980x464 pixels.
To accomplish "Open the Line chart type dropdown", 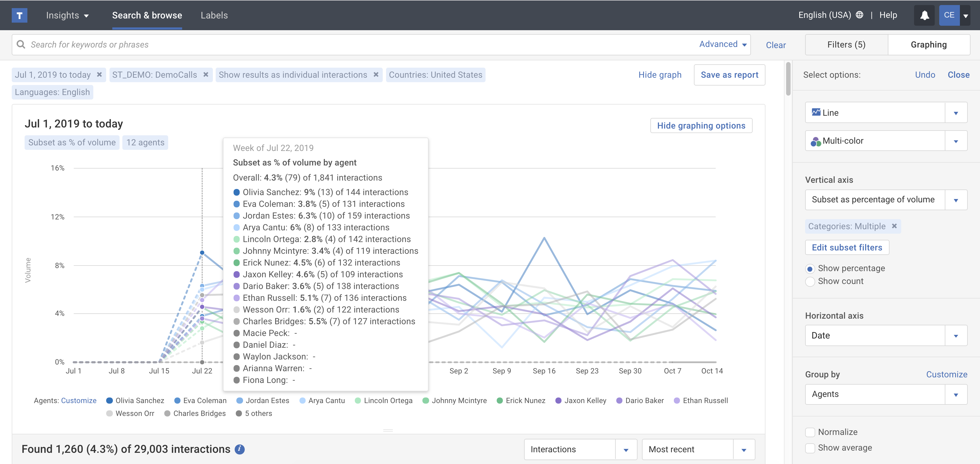I will [955, 113].
